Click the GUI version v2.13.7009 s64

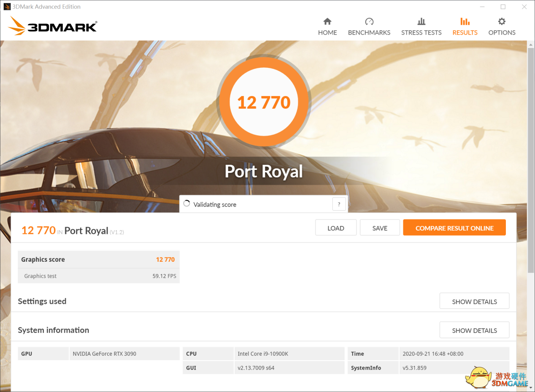(256, 368)
